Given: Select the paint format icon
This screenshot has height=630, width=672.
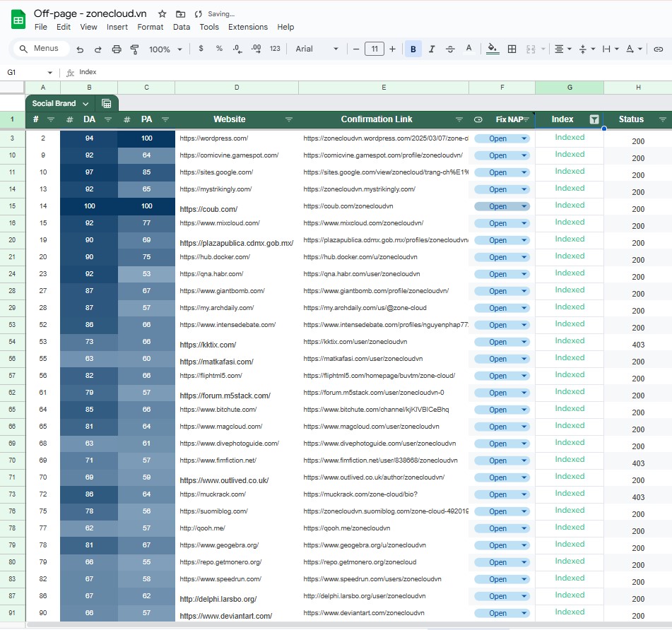Looking at the screenshot, I should point(134,49).
